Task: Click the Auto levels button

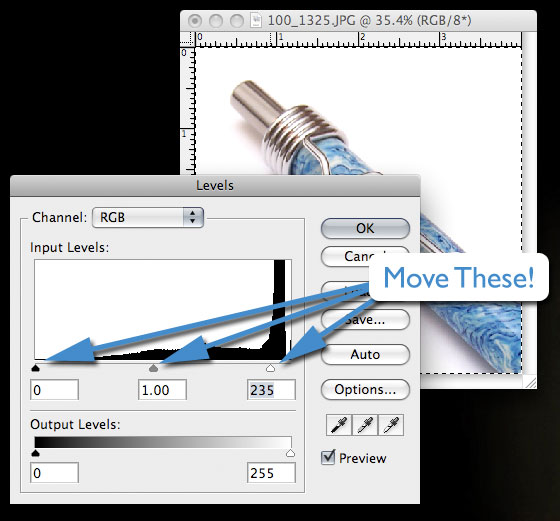Action: (365, 355)
